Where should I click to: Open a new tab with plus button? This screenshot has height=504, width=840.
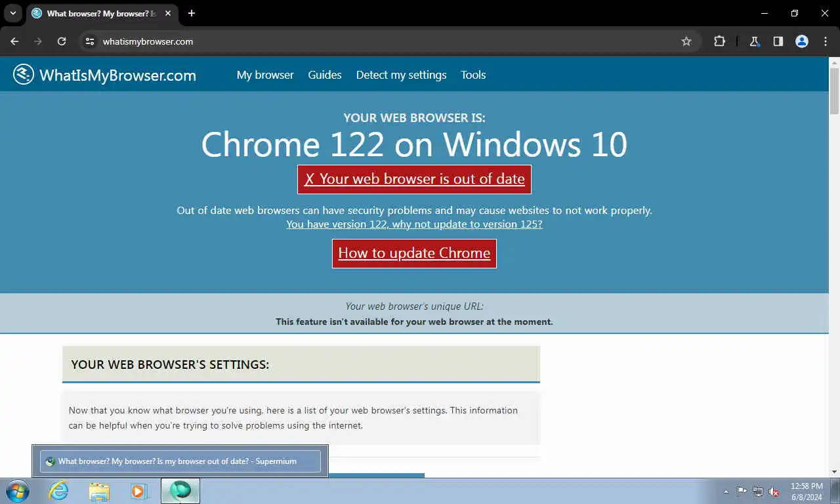click(192, 13)
